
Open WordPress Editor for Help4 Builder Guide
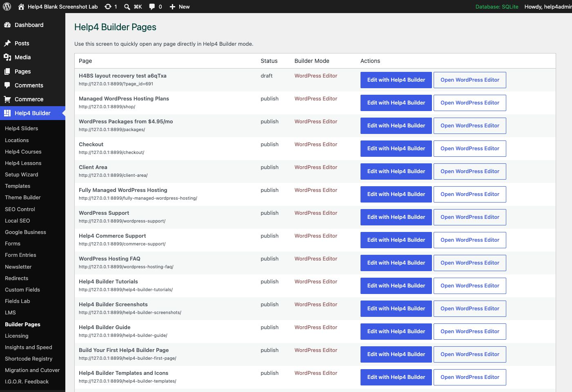coord(470,332)
